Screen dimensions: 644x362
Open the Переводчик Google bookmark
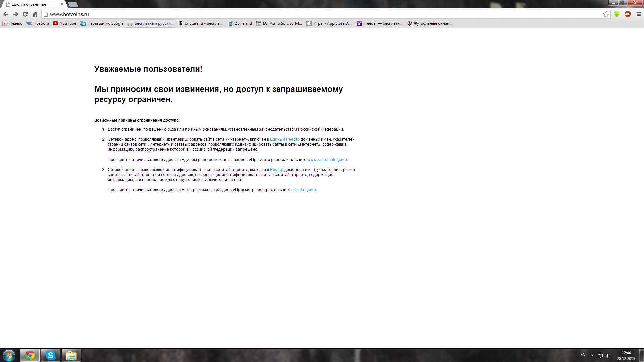pos(102,23)
